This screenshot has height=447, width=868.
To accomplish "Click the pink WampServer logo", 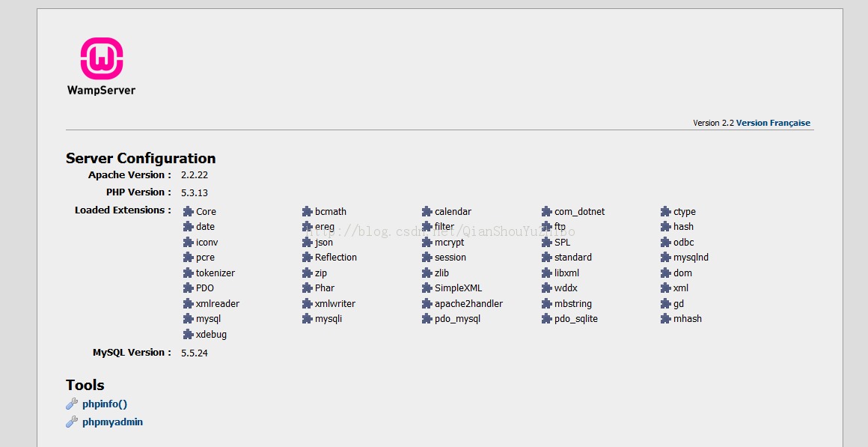I will tap(101, 59).
